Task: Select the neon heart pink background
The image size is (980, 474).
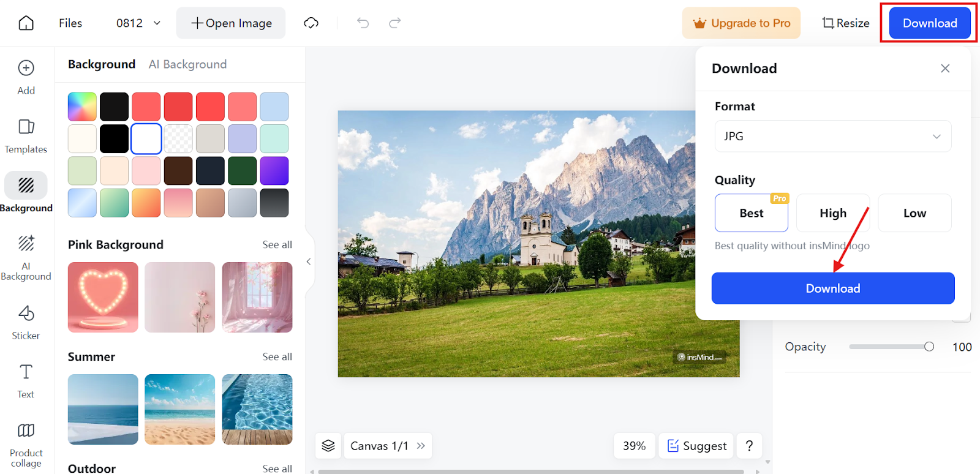Action: 103,298
